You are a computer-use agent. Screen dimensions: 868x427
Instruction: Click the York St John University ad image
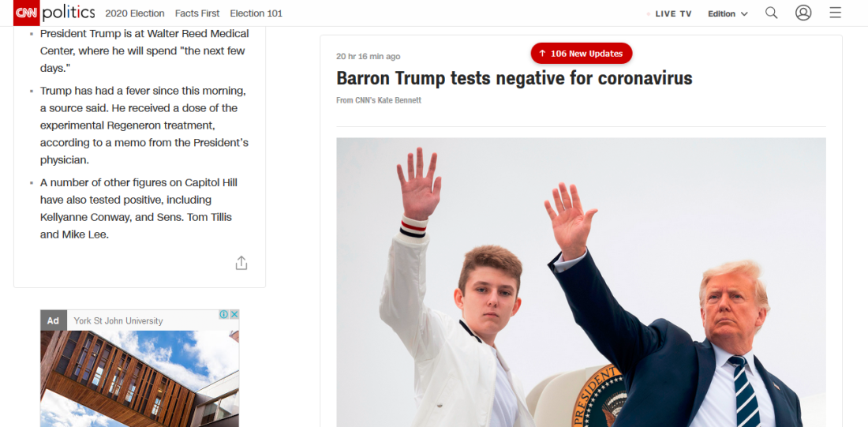[x=140, y=379]
